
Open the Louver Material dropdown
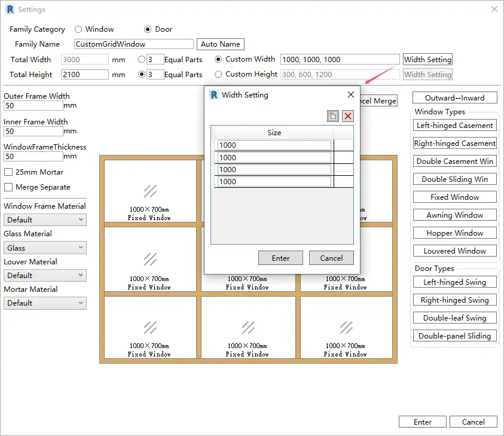(x=45, y=276)
